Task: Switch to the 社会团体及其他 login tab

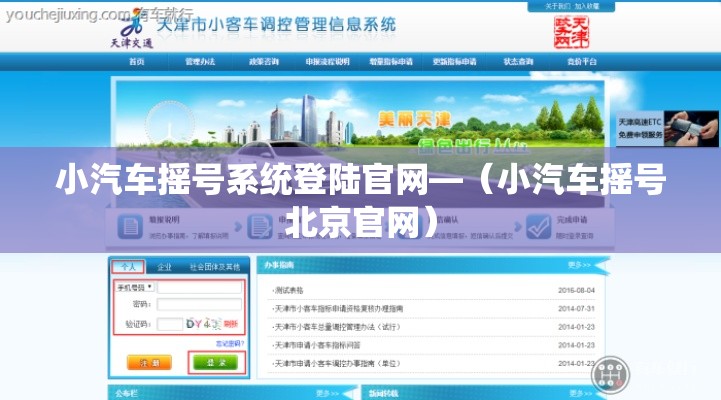Action: [x=215, y=267]
